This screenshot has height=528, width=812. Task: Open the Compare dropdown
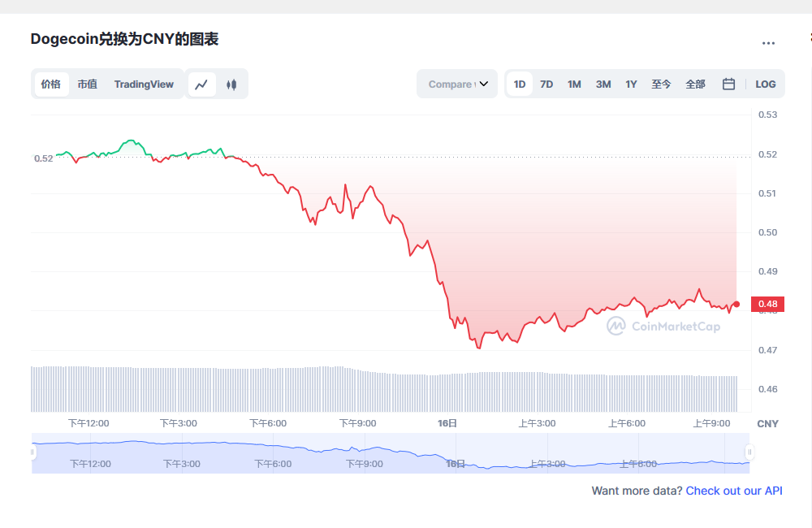click(x=456, y=84)
